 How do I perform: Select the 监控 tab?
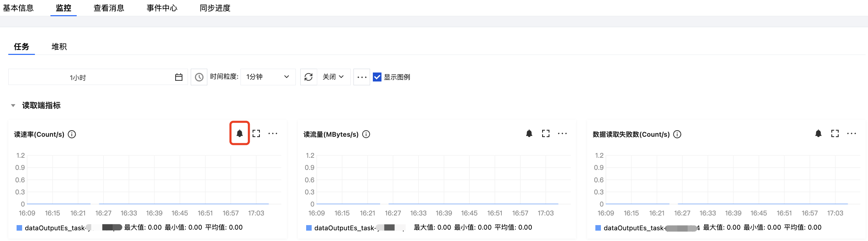click(x=64, y=8)
